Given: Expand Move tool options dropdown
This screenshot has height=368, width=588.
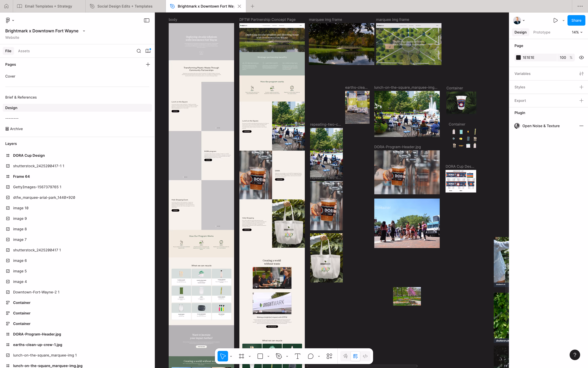Looking at the screenshot, I should click(231, 356).
